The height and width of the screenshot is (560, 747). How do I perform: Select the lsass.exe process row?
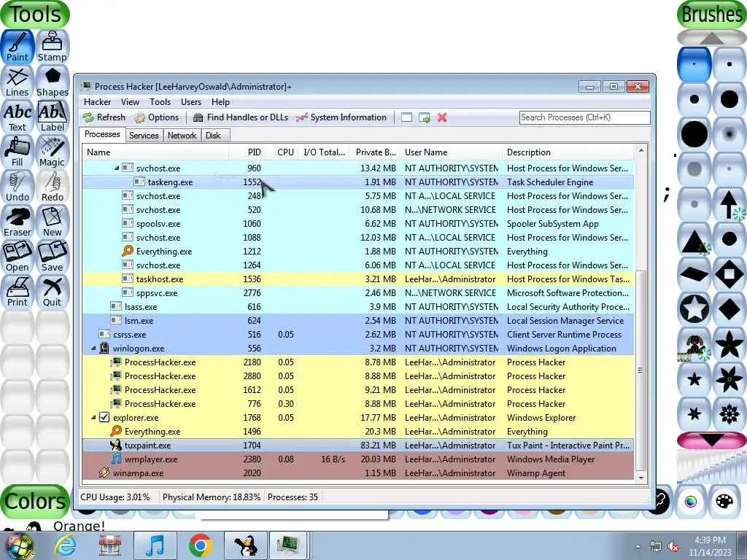(358, 307)
